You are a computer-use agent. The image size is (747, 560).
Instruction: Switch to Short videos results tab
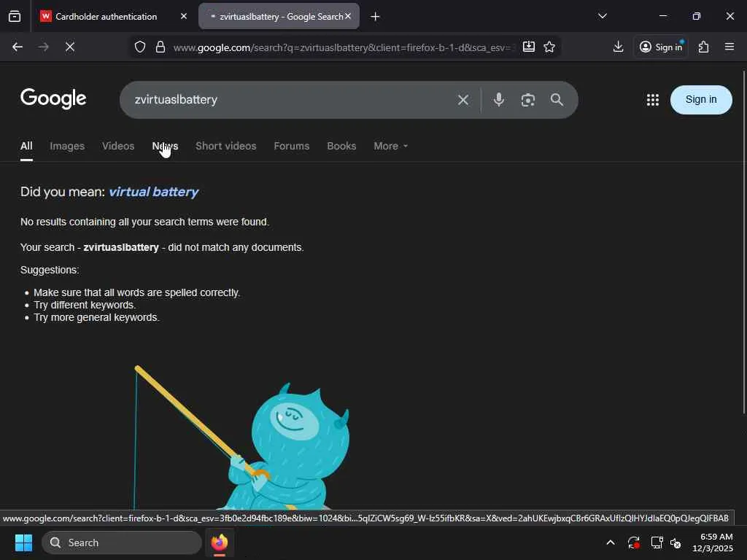[226, 146]
